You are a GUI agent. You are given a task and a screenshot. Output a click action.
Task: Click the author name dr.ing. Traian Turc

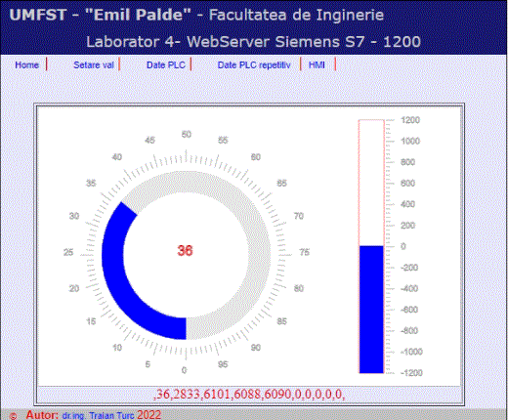point(98,416)
